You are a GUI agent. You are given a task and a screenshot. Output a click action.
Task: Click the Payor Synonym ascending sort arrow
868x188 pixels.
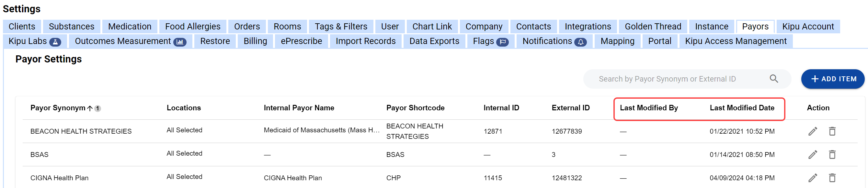[90, 108]
